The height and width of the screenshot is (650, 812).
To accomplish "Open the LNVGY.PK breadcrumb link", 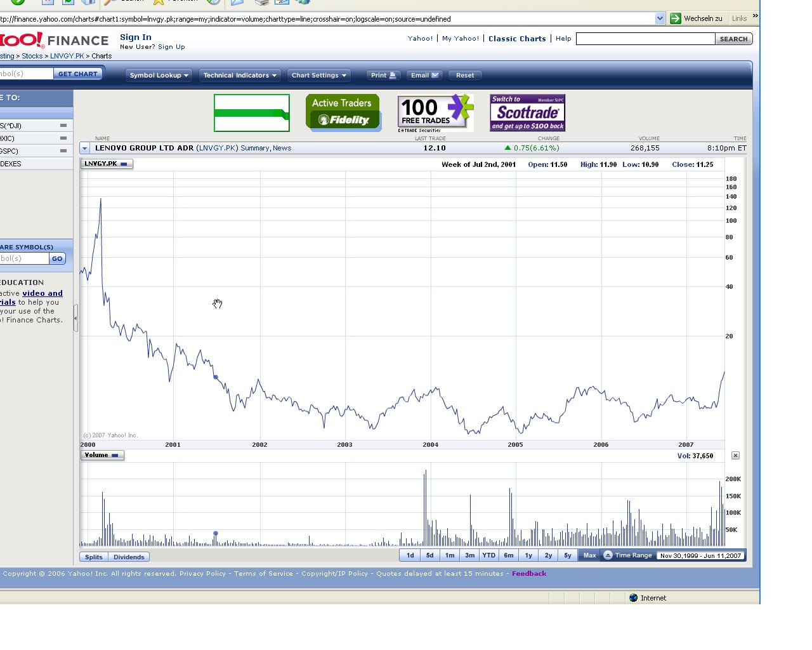I will [67, 56].
